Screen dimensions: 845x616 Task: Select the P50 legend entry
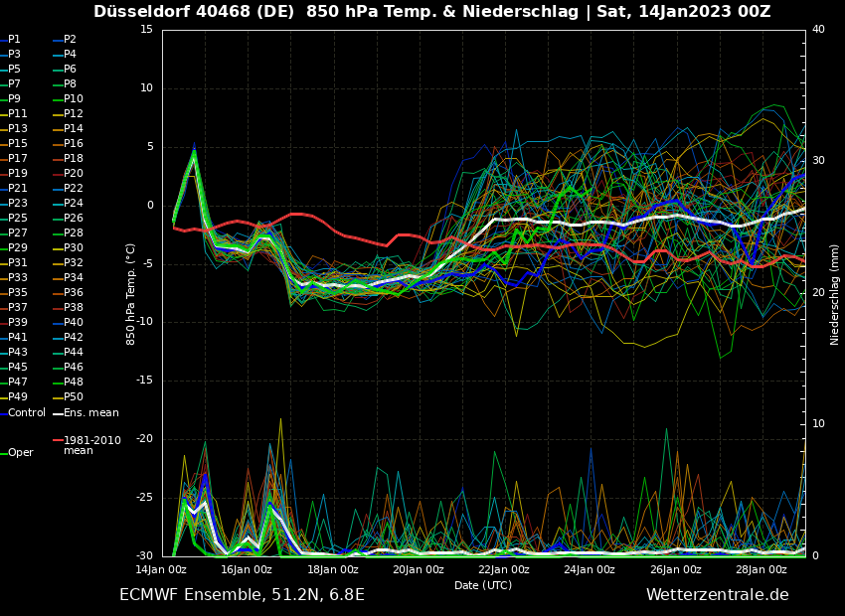click(74, 397)
